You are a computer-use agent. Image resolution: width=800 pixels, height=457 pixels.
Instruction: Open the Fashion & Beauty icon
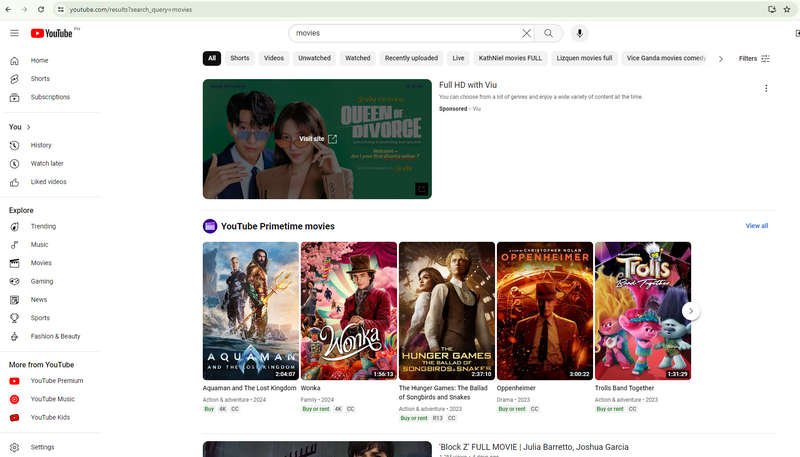(x=14, y=337)
